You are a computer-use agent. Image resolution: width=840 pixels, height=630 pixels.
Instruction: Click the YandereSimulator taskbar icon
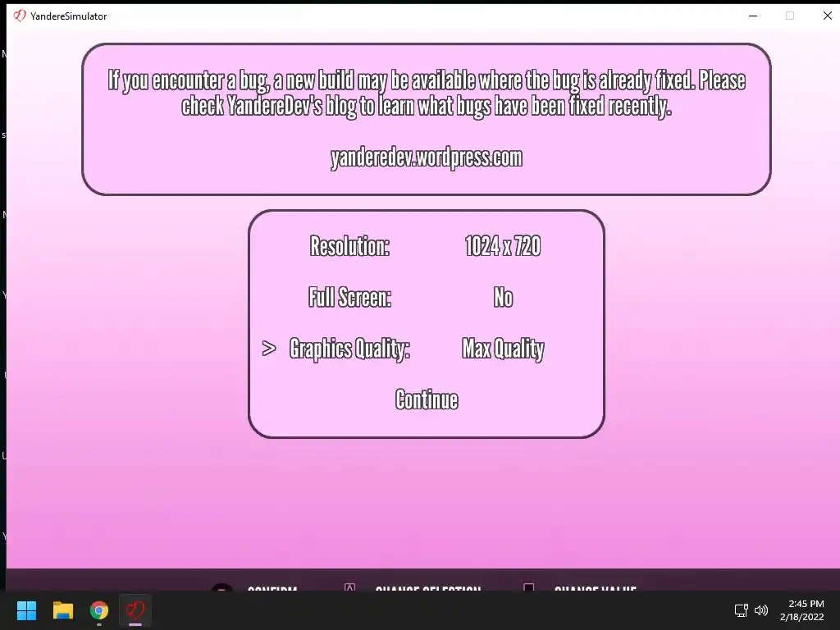(135, 610)
